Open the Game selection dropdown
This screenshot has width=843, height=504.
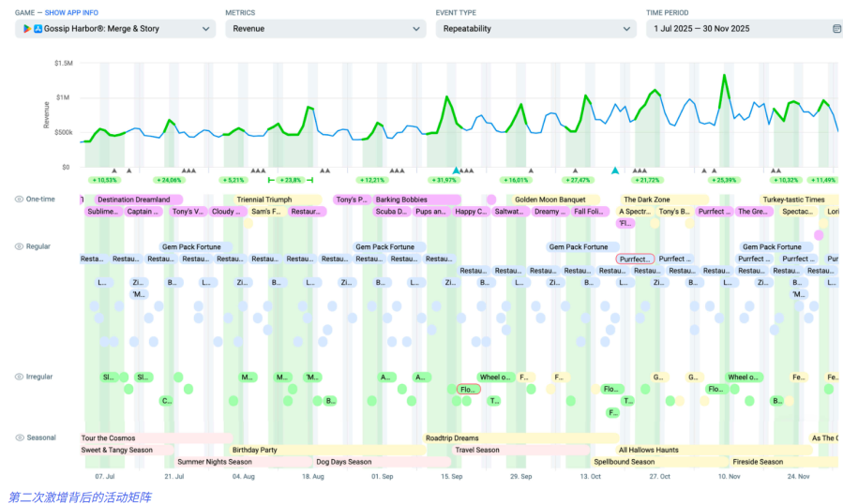point(116,29)
